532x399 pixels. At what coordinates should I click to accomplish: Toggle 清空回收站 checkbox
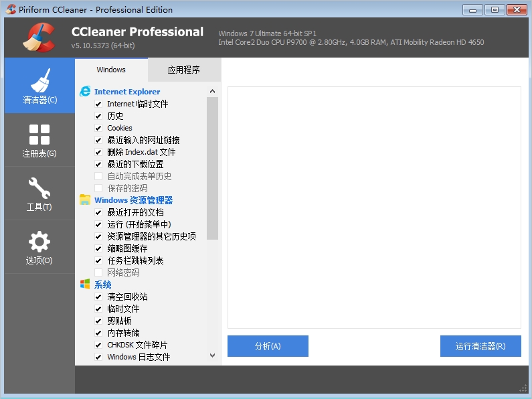pyautogui.click(x=98, y=297)
